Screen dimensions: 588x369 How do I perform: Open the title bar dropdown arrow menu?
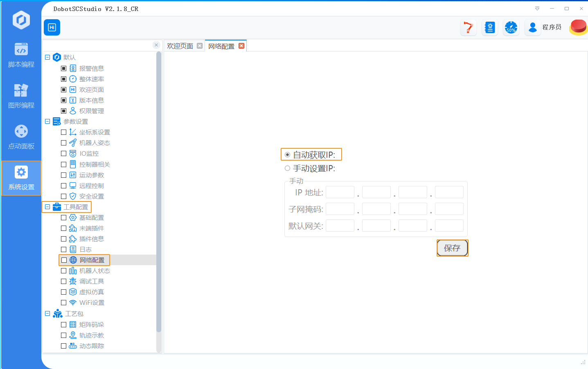click(x=537, y=9)
